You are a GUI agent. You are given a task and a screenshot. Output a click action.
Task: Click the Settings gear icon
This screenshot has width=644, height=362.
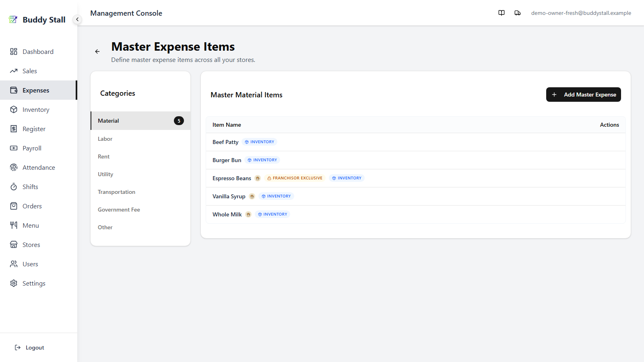14,283
